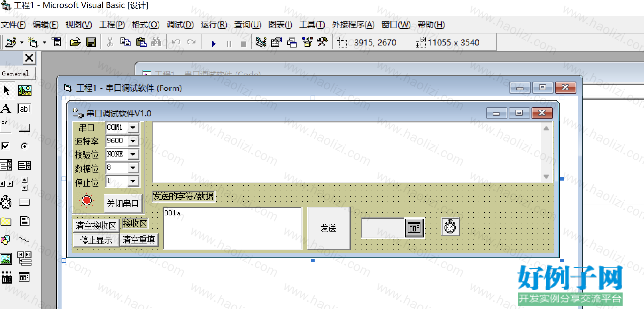Open the Properties Window icon

[x=276, y=42]
